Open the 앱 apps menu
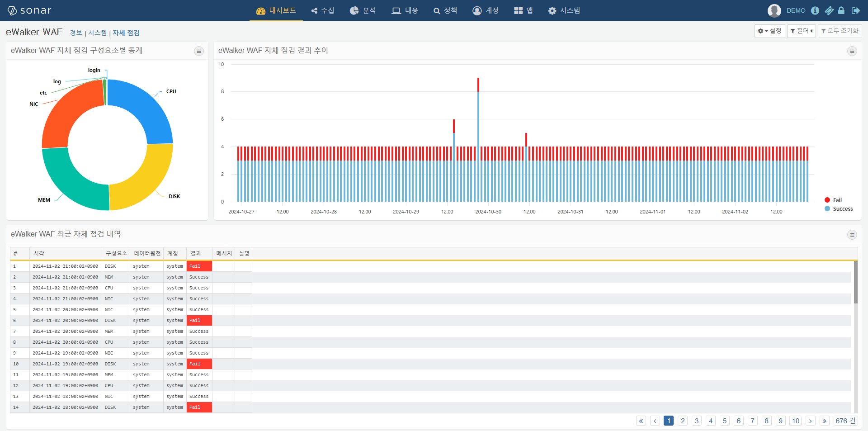The height and width of the screenshot is (431, 868). (524, 10)
